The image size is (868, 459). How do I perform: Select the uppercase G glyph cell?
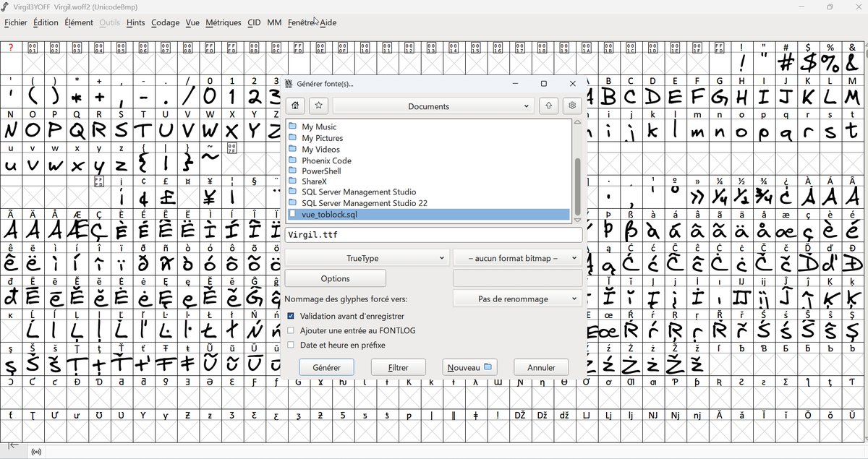(720, 96)
